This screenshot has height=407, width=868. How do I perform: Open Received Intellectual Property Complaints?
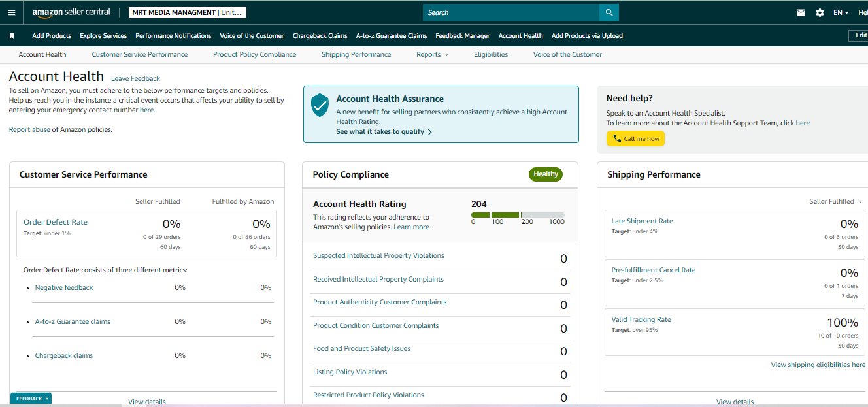click(378, 279)
